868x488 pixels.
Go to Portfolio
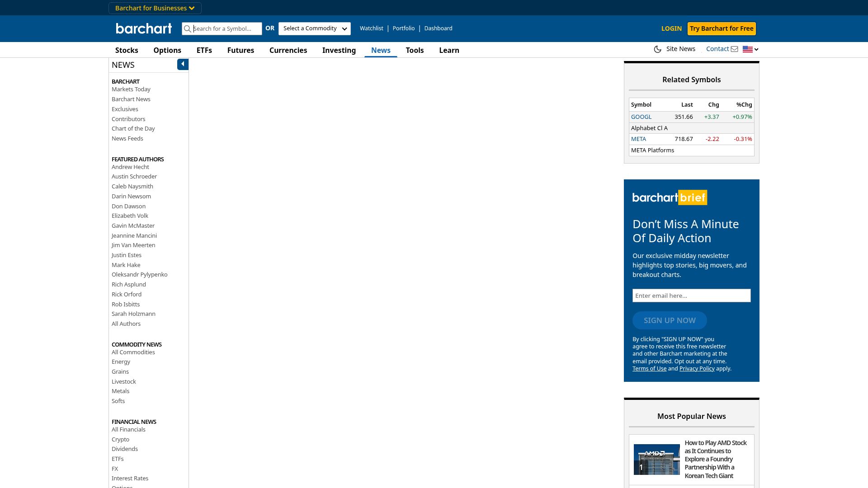tap(404, 28)
